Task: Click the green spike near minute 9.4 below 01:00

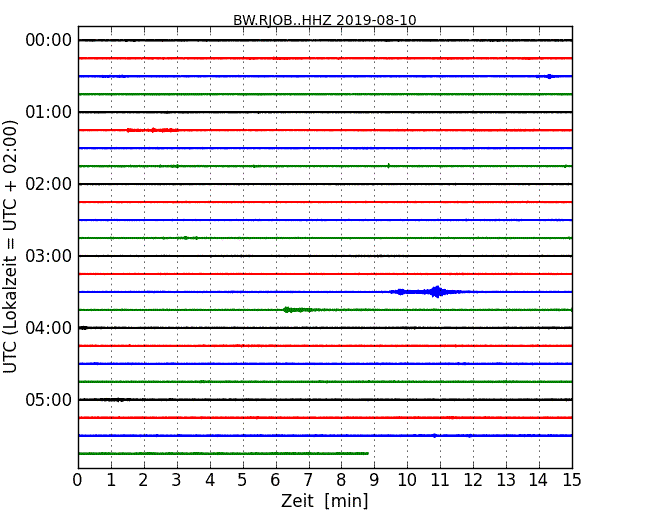Action: [x=388, y=166]
